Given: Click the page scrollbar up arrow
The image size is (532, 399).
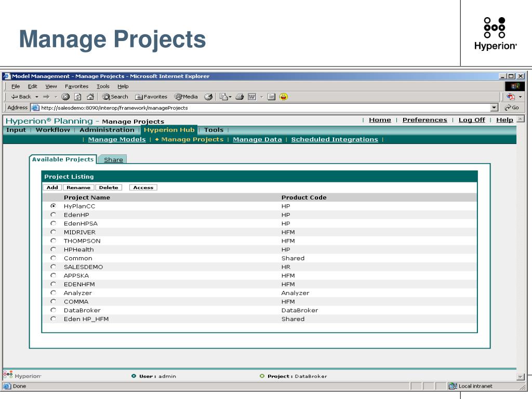Looking at the screenshot, I should click(x=521, y=119).
